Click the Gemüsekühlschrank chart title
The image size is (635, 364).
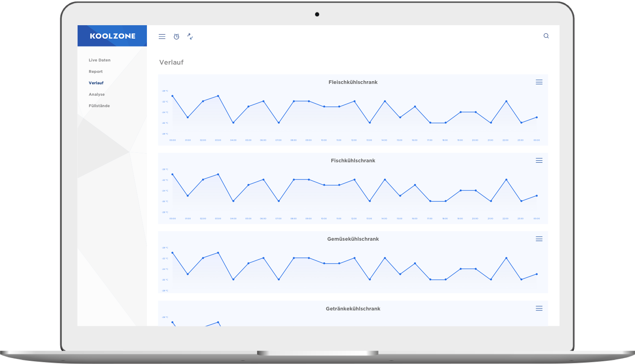pyautogui.click(x=353, y=239)
